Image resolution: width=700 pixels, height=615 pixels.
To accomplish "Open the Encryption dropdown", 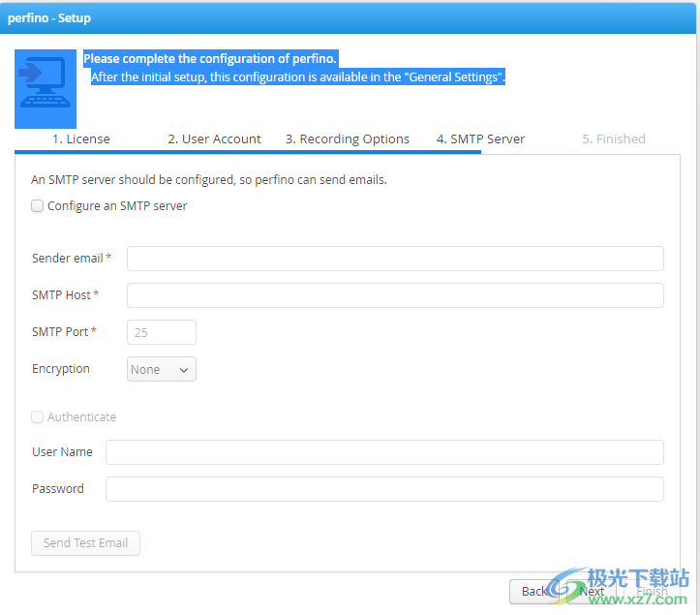I will (x=161, y=369).
